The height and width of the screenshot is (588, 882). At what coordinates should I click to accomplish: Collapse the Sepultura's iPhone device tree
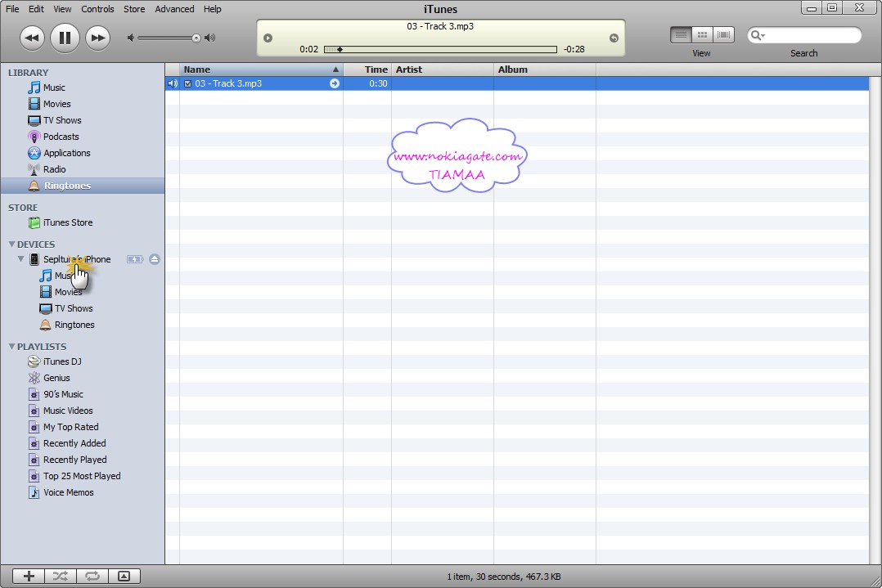pos(21,259)
